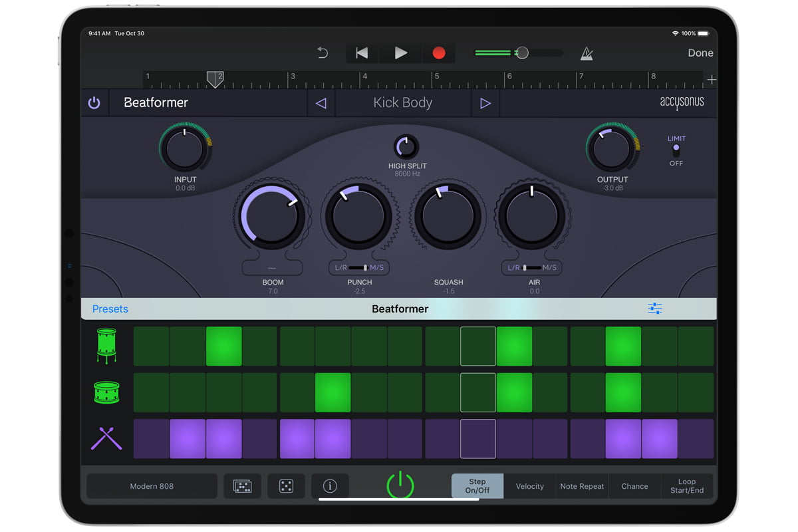Click the playhead marker on the ruler

pos(214,80)
